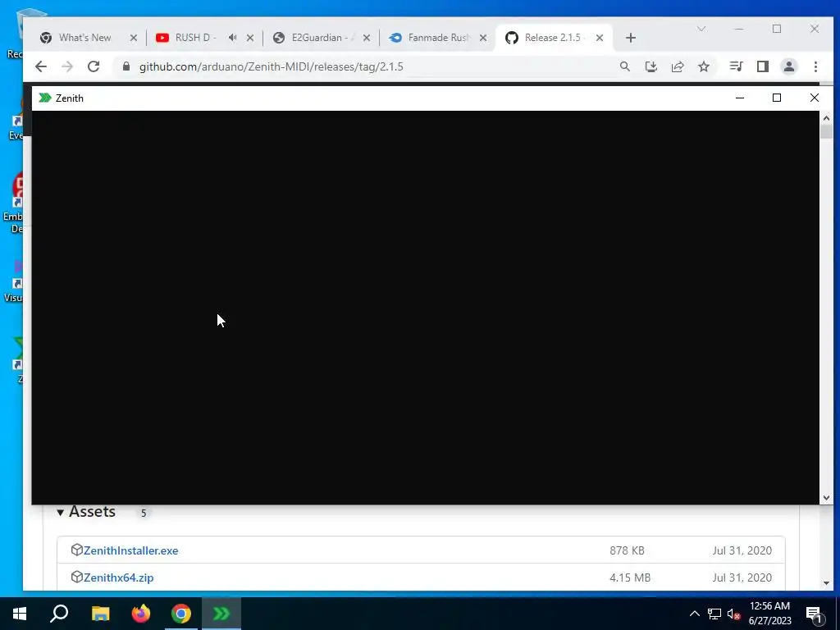Select the Release 2.1.5 GitHub tab

click(x=552, y=38)
